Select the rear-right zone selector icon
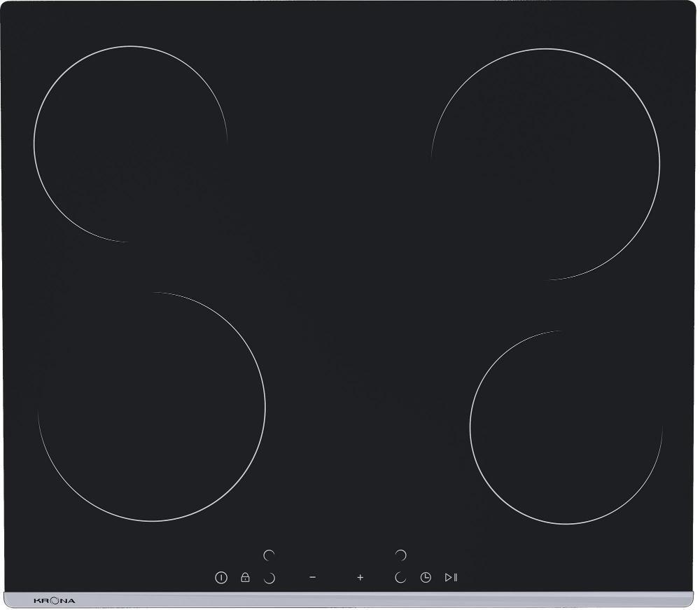This screenshot has height=610, width=700. [x=400, y=555]
